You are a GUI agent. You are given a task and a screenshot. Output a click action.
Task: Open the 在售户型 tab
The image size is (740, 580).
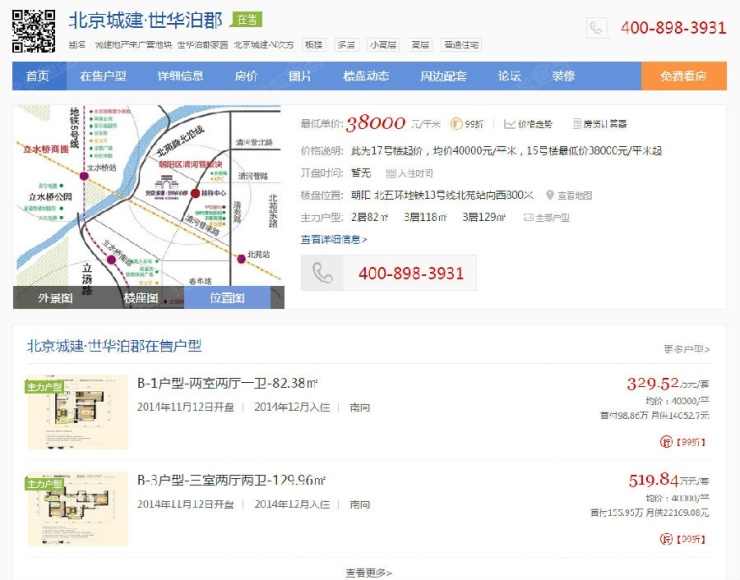(x=103, y=76)
